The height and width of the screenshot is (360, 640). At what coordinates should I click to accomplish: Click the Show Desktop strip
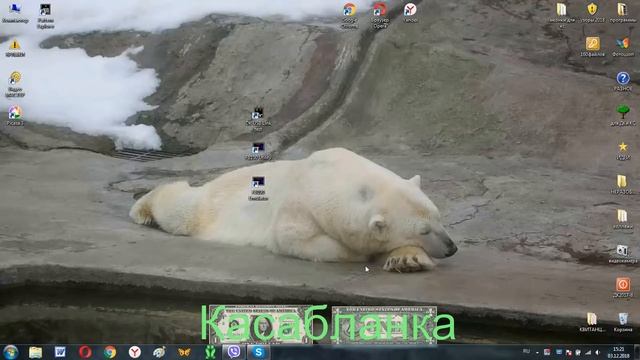point(637,352)
